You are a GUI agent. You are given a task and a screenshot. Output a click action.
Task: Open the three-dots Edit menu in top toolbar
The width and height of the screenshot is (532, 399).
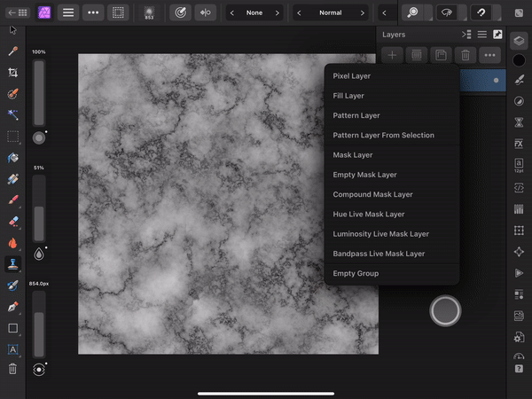click(x=93, y=12)
